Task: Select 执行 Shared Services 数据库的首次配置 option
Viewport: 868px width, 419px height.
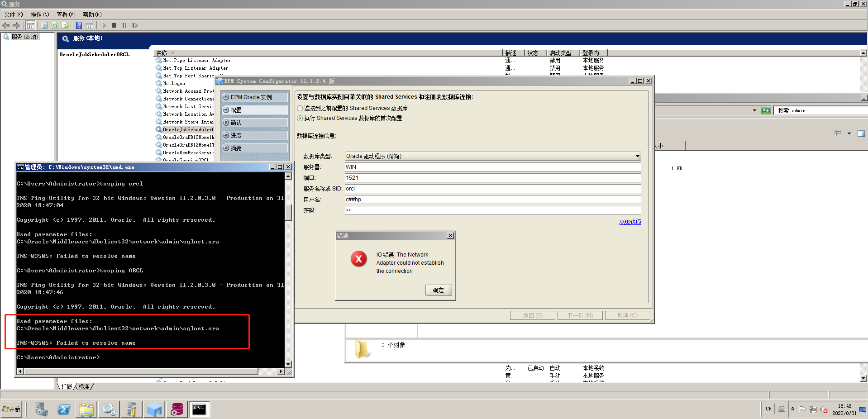Action: tap(300, 118)
